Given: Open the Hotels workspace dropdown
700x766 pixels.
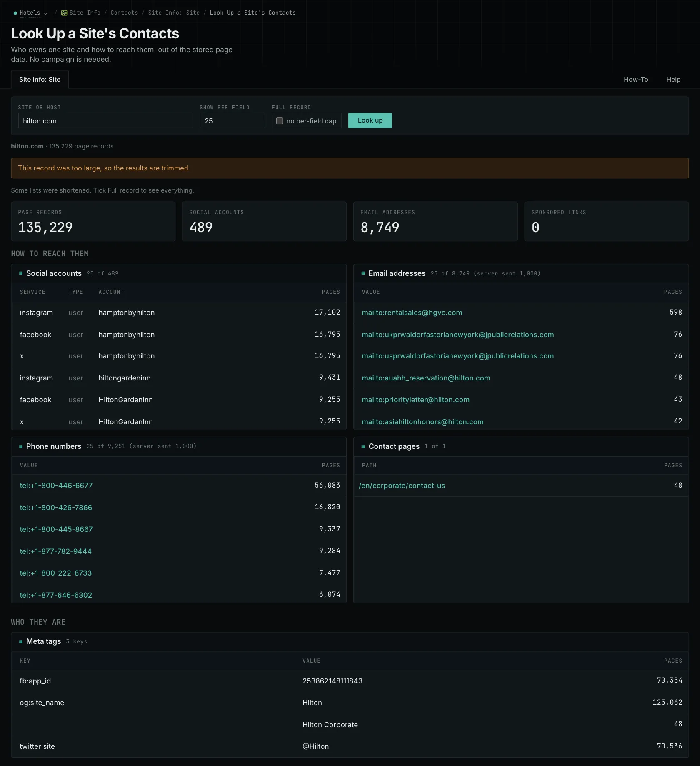Looking at the screenshot, I should point(30,13).
